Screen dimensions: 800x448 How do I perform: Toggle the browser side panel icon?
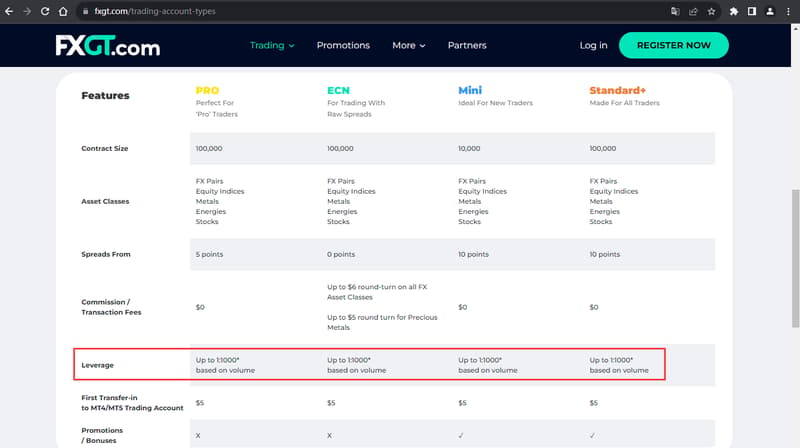click(752, 11)
